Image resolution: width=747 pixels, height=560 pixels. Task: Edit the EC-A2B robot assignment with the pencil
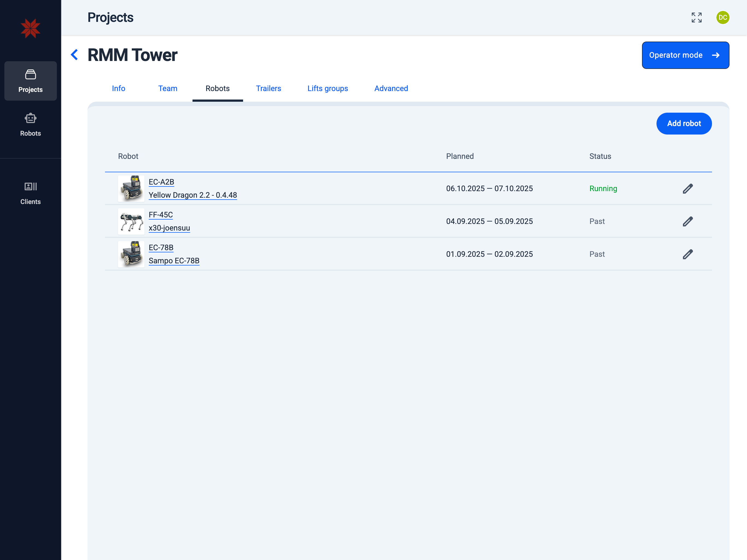point(688,188)
